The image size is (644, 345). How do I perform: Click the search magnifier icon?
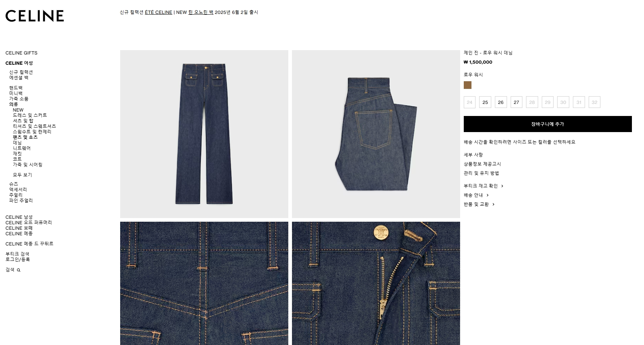pyautogui.click(x=19, y=270)
